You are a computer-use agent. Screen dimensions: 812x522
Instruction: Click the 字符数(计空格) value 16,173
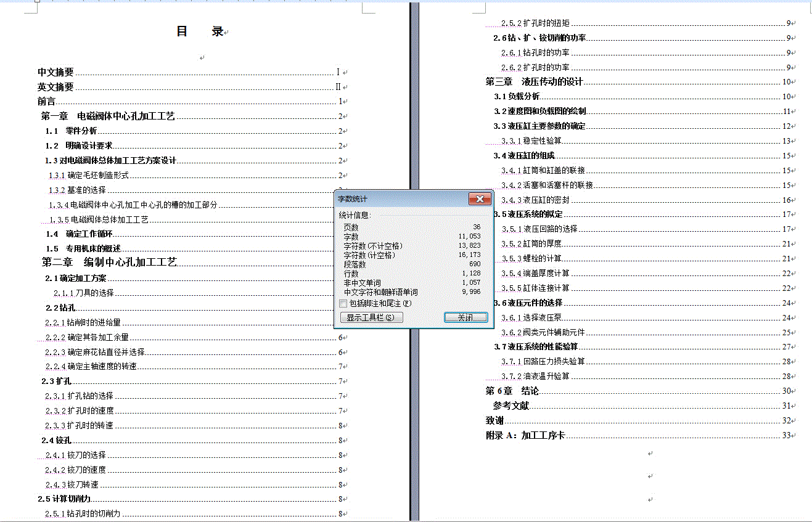(x=469, y=255)
